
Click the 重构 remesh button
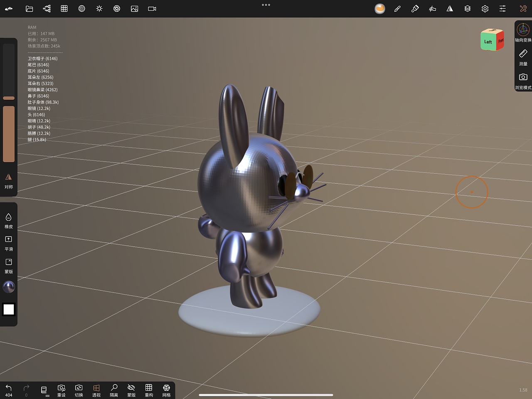pyautogui.click(x=149, y=390)
